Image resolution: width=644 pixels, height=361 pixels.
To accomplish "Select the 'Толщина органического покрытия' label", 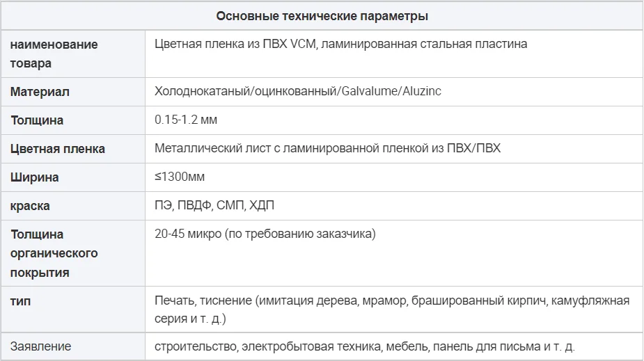I will pos(54,253).
